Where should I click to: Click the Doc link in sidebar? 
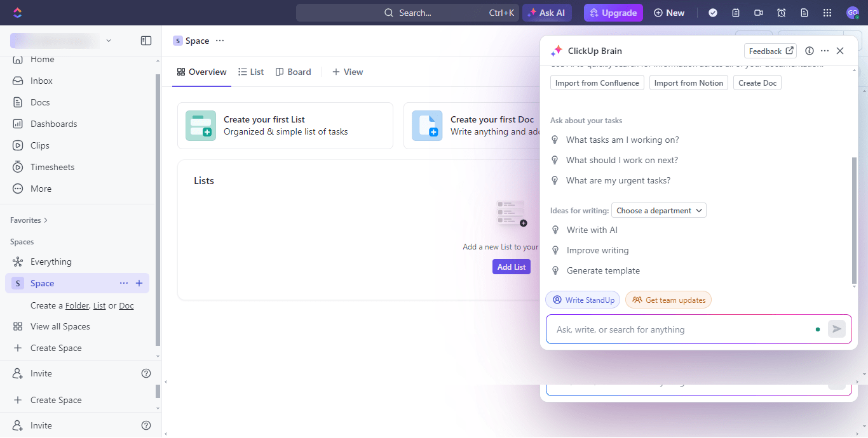[x=126, y=305]
